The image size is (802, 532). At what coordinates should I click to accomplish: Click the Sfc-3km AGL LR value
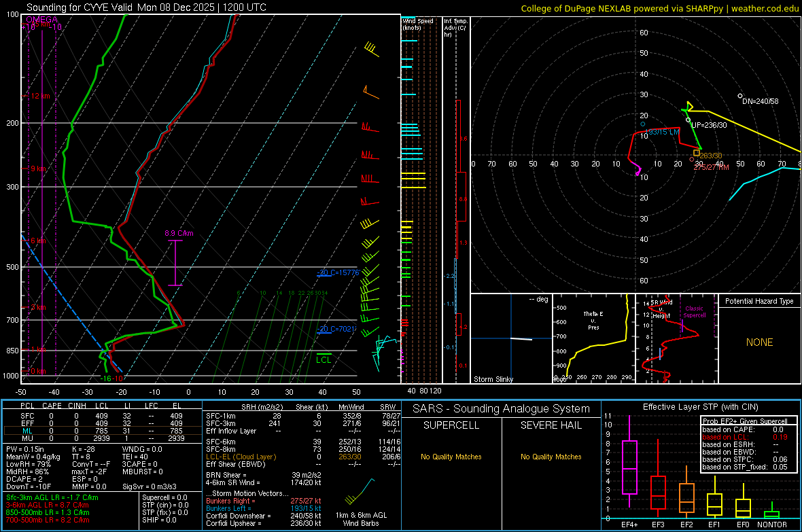(52, 497)
